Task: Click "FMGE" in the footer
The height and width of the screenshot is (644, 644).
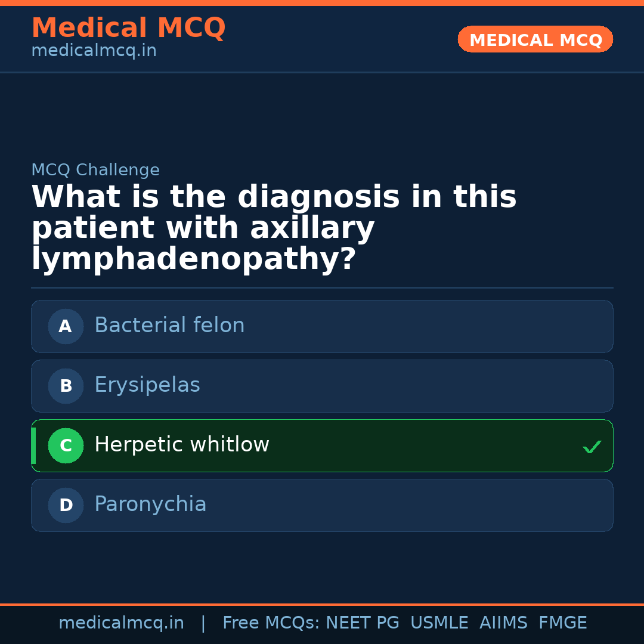Action: point(562,623)
